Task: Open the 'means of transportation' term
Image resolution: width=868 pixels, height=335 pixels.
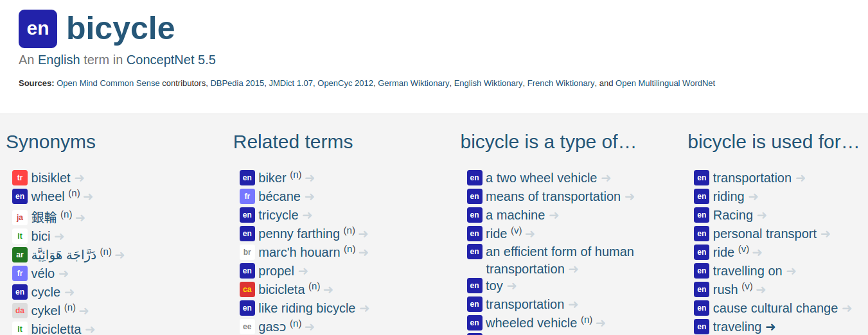Action: (x=553, y=196)
